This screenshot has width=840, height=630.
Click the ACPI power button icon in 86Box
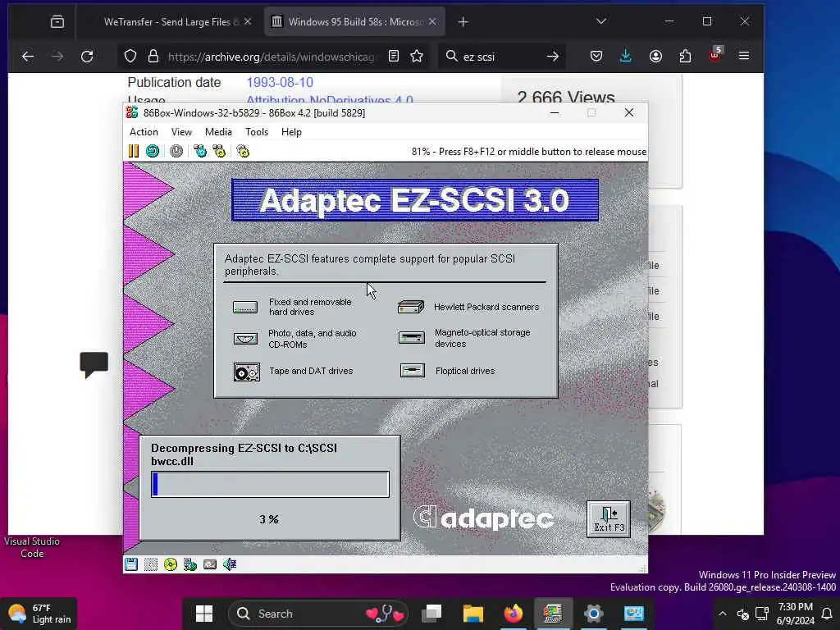tap(176, 151)
